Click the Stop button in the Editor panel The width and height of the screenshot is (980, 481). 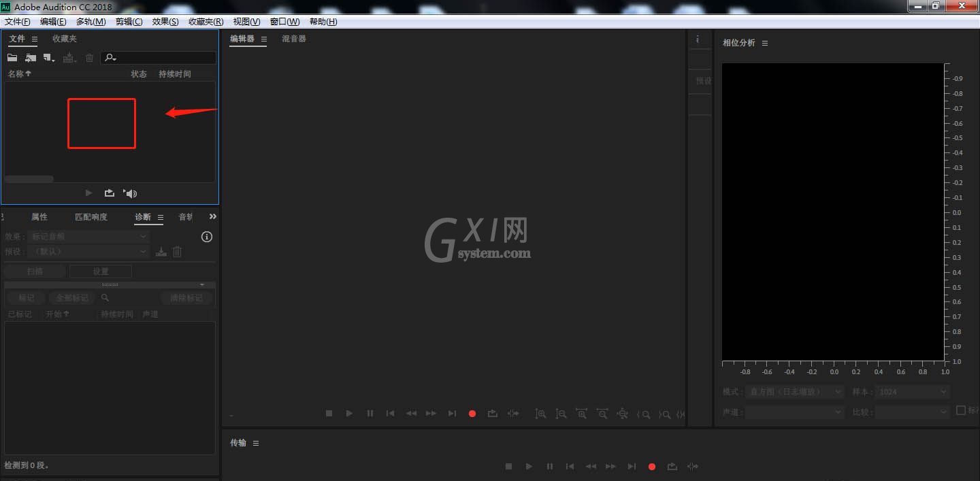point(329,413)
